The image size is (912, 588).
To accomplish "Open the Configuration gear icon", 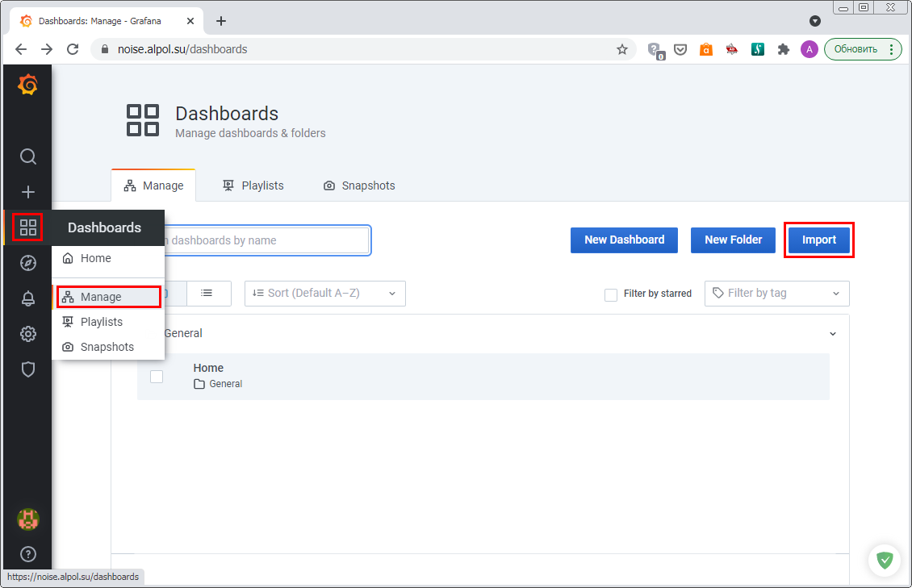I will coord(28,334).
